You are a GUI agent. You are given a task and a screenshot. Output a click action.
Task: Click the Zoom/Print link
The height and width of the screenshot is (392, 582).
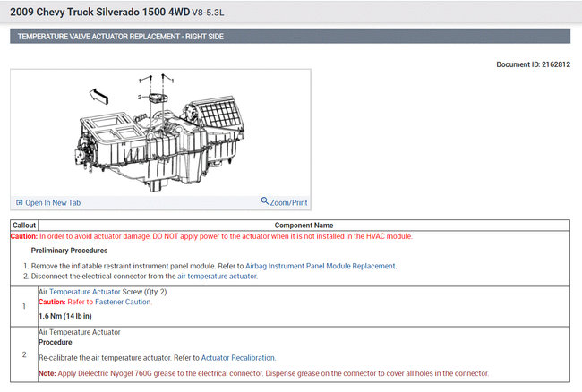pyautogui.click(x=288, y=203)
